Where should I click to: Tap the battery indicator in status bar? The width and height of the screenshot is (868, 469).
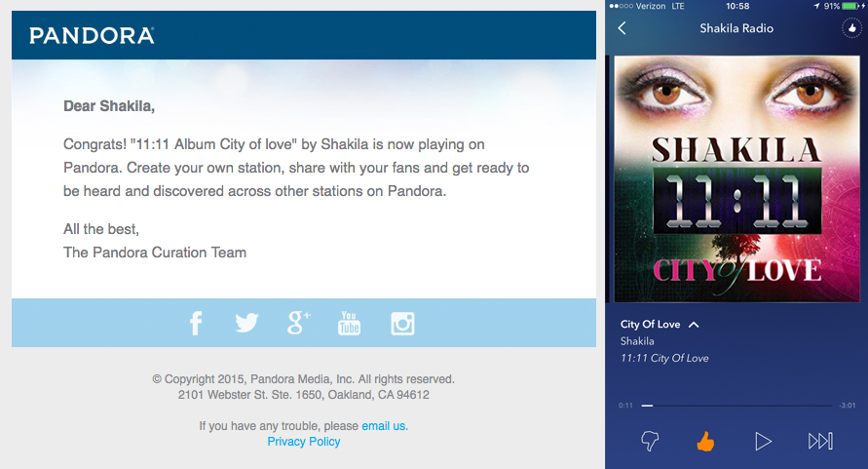(x=852, y=6)
